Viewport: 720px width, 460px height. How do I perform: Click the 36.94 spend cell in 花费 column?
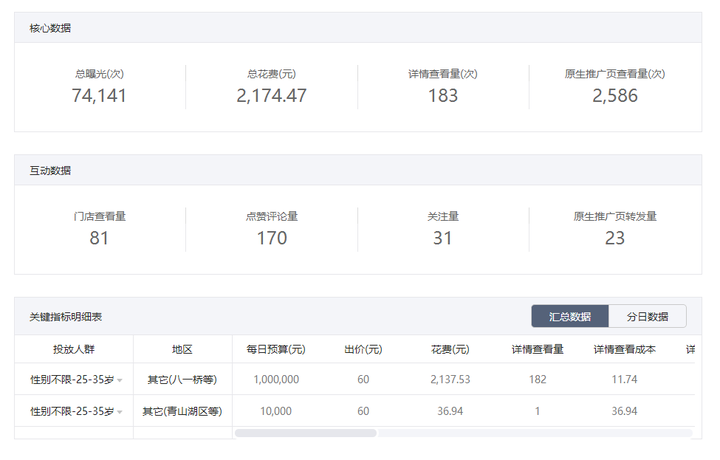450,411
